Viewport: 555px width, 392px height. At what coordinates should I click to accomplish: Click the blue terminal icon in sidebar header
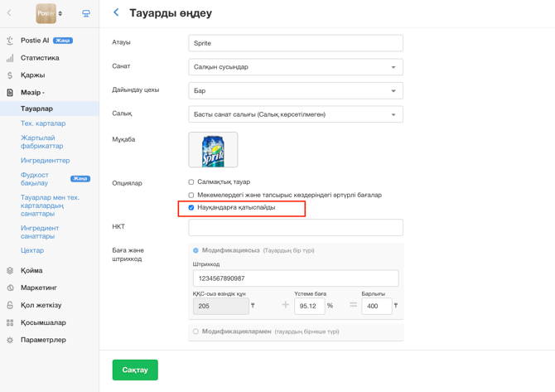coord(86,13)
